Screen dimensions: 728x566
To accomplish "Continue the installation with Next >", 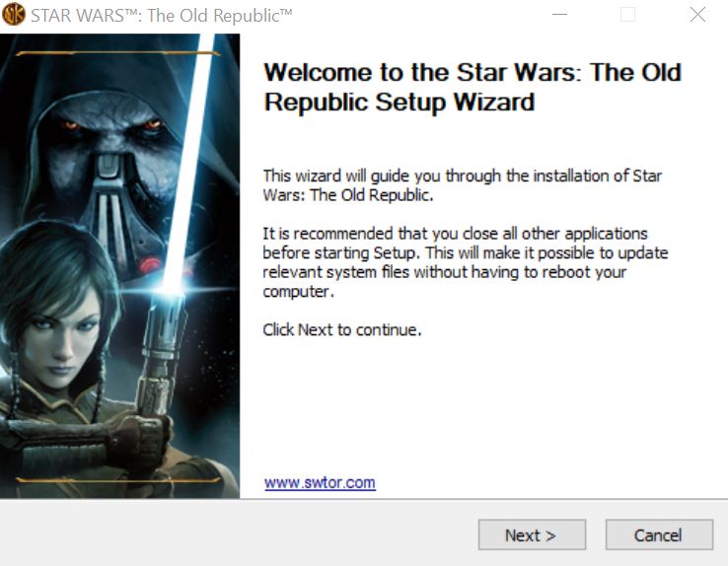I will (532, 534).
